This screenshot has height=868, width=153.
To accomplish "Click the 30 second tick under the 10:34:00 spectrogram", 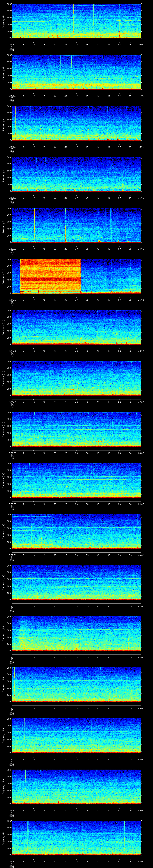I will (x=76, y=300).
